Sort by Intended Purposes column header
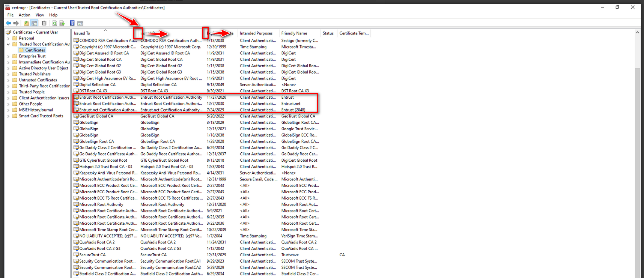Screen dimensions: 644x278 pos(259,33)
